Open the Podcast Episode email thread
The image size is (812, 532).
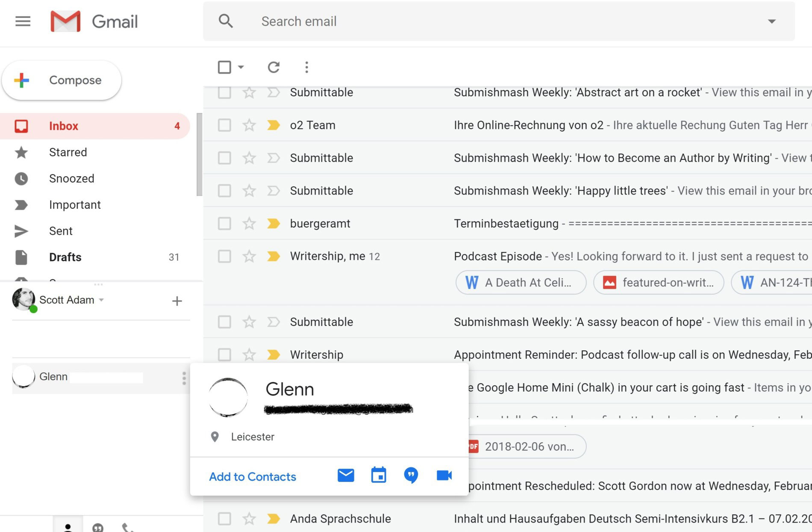click(x=508, y=256)
